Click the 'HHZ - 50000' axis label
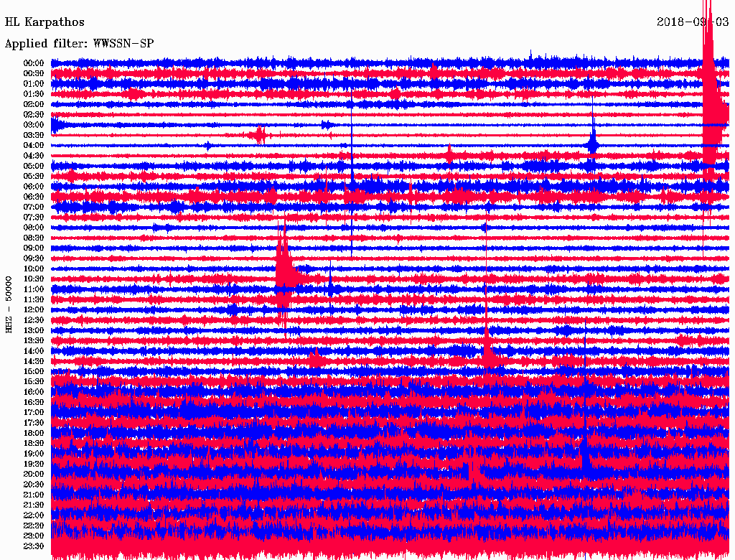The width and height of the screenshot is (735, 560). pos(9,305)
